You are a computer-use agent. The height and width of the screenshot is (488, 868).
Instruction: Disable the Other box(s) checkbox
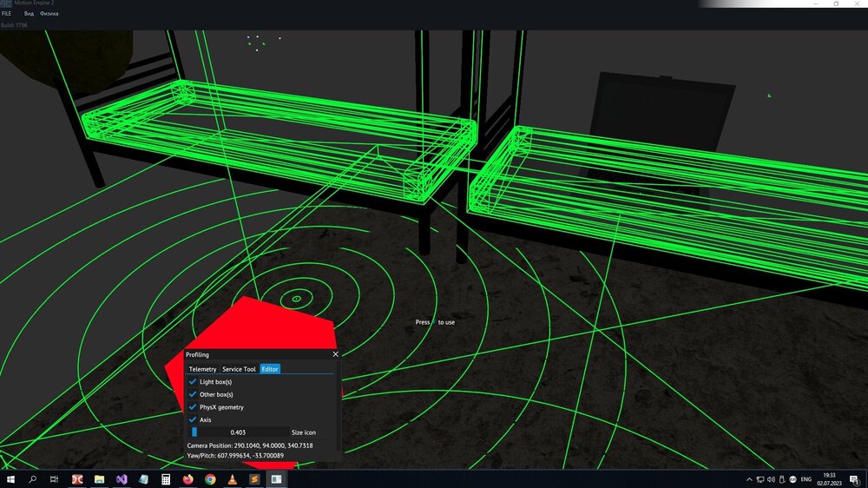193,394
